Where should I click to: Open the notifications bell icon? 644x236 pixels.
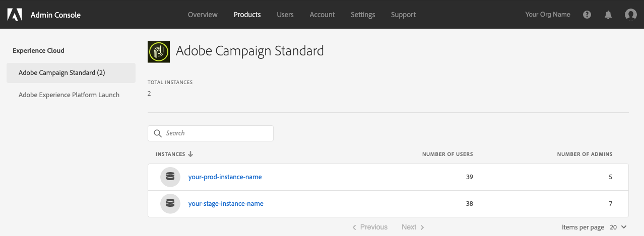pyautogui.click(x=608, y=15)
